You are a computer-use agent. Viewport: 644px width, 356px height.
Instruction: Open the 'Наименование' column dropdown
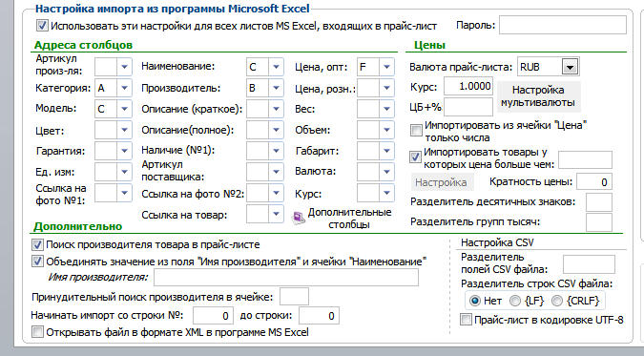click(x=276, y=67)
